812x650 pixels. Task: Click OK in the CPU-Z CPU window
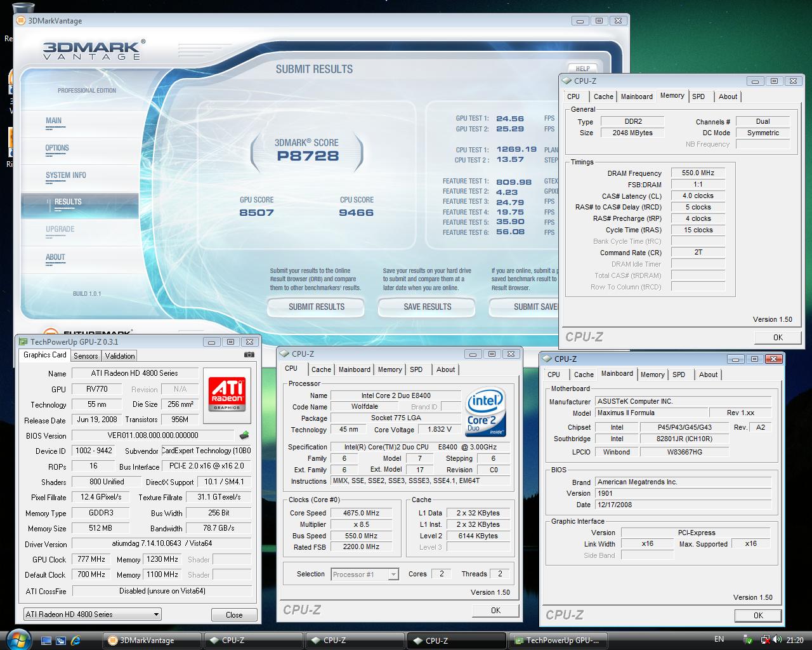495,610
